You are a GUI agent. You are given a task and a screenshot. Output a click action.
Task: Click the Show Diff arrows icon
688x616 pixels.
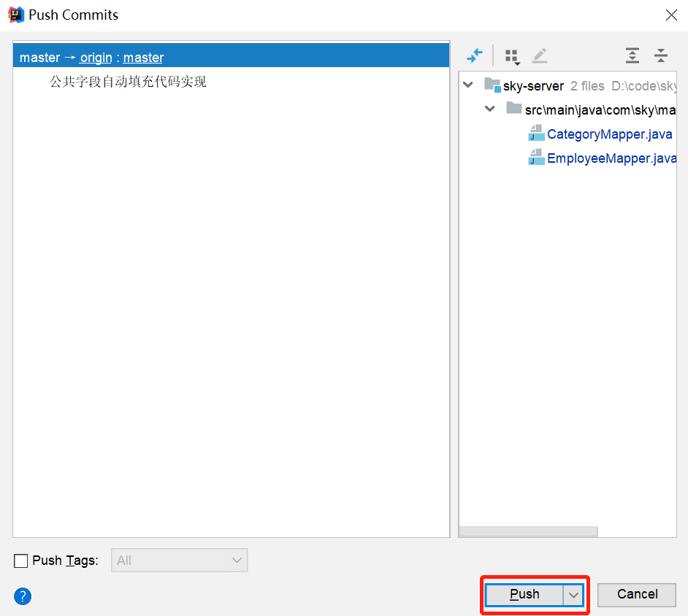[x=475, y=55]
